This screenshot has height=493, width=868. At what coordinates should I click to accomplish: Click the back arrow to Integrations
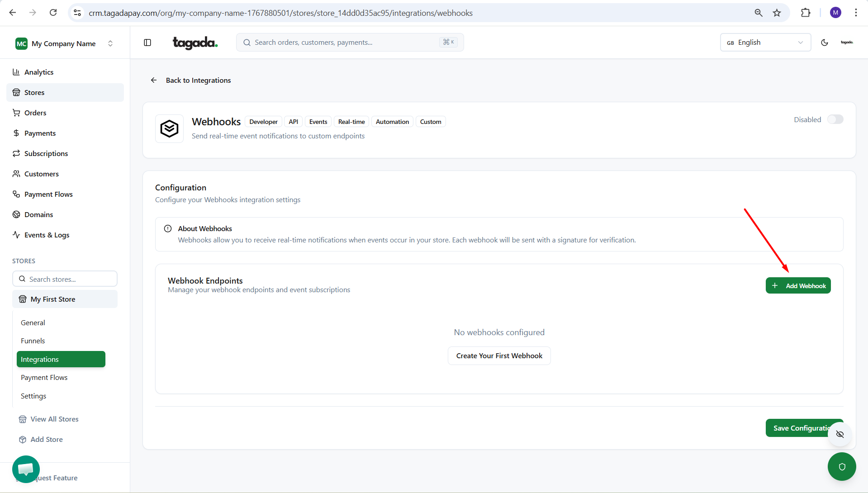coord(154,80)
